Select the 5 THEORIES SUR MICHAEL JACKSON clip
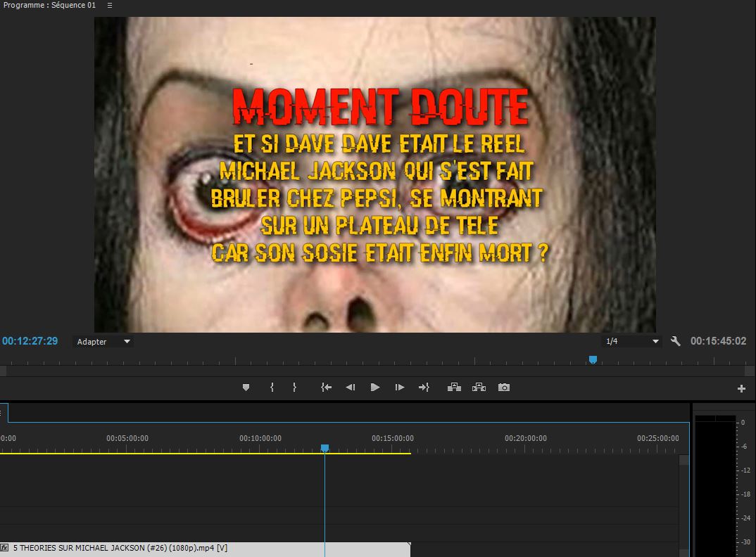The width and height of the screenshot is (756, 557). (206, 549)
